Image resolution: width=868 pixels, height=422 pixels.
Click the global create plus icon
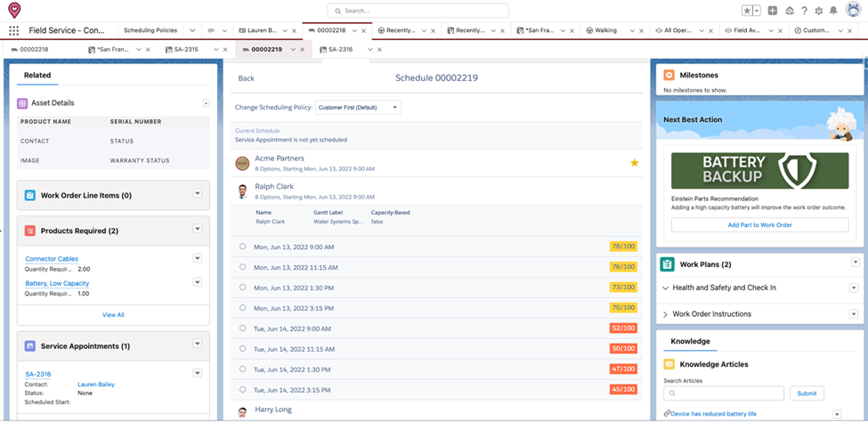(773, 11)
